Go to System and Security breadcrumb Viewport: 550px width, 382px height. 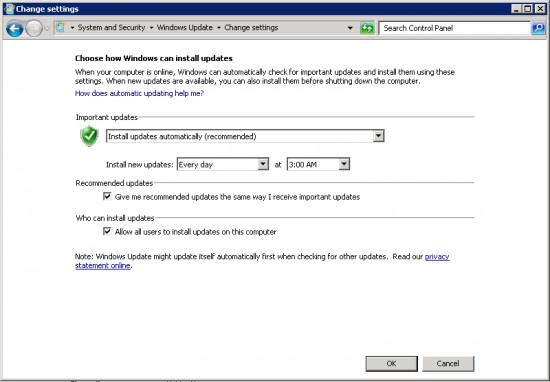pyautogui.click(x=112, y=27)
